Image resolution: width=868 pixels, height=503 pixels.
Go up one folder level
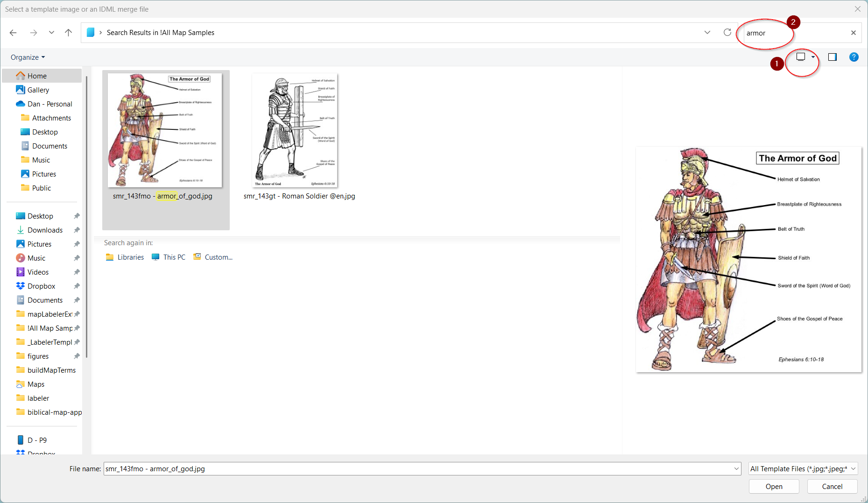(x=68, y=32)
